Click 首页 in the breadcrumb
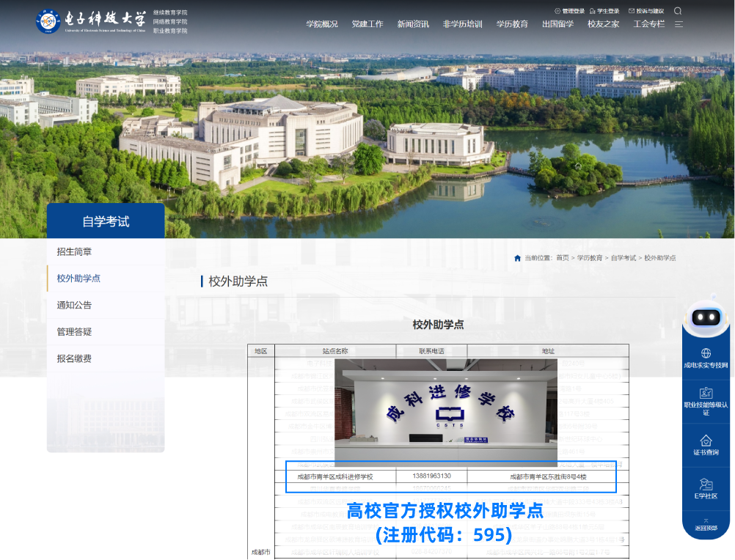The width and height of the screenshot is (735, 560). [x=563, y=258]
